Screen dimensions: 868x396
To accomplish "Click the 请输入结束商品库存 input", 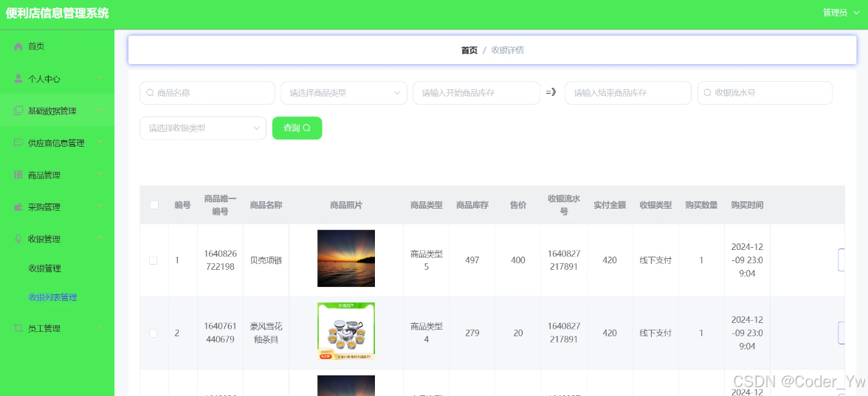I will pos(627,93).
